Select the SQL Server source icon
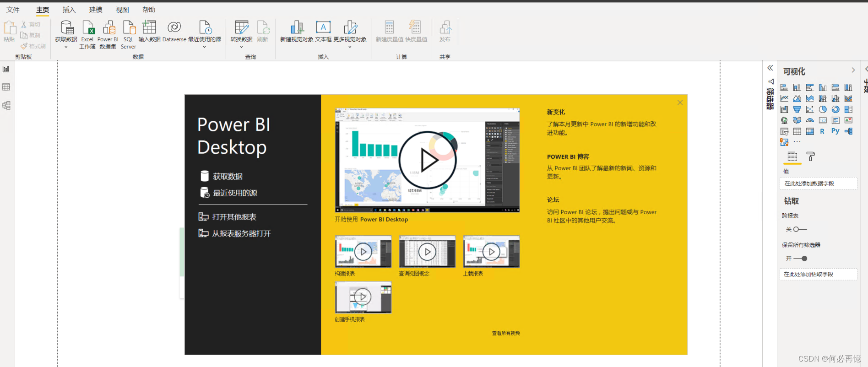Screen dimensions: 868x367 pyautogui.click(x=129, y=27)
